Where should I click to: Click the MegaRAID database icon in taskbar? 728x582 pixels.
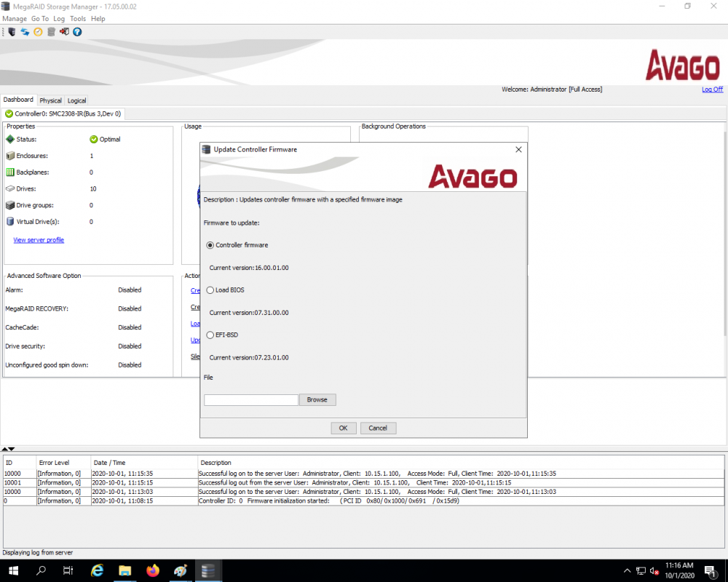(x=208, y=570)
